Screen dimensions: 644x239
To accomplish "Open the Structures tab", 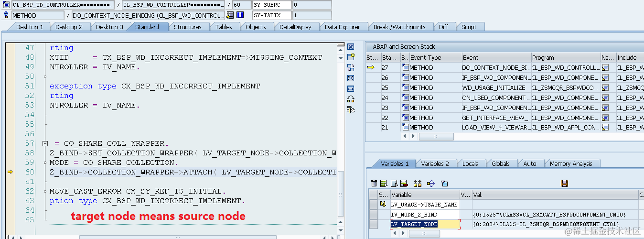I will click(x=187, y=27).
